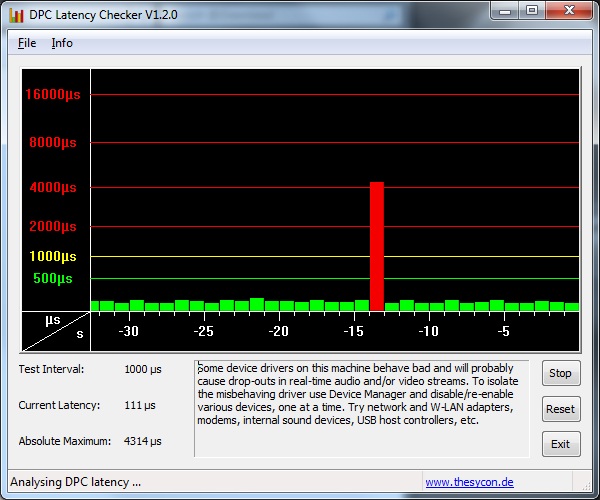Click the Exit button
Screen dimensions: 600x500
click(560, 444)
